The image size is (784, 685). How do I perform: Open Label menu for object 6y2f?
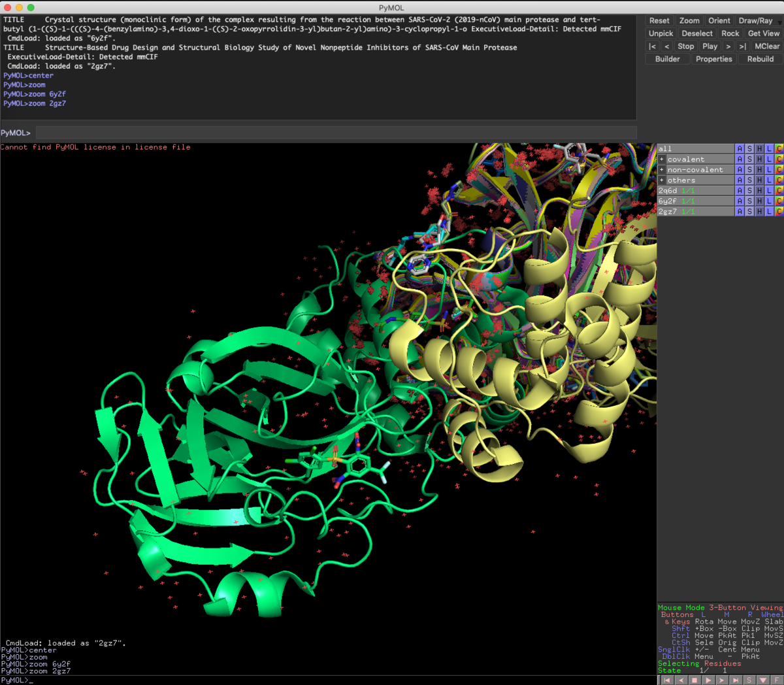[x=769, y=201]
